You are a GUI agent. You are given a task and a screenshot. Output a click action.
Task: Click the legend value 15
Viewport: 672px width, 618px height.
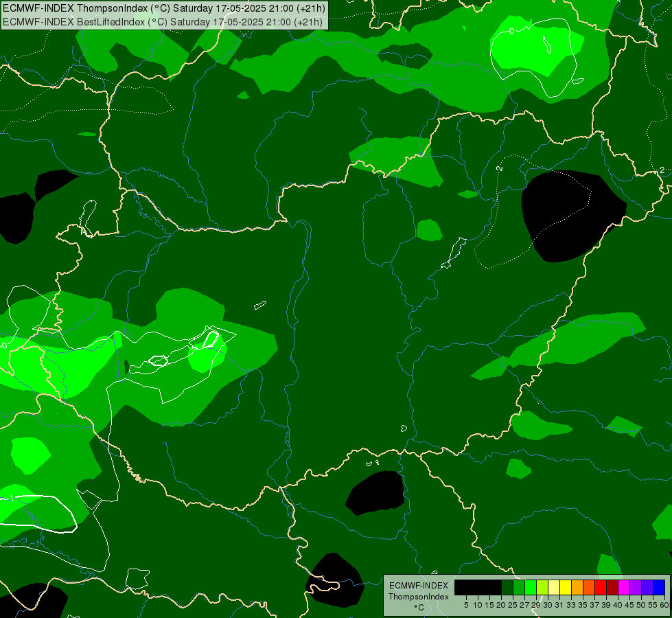point(489,605)
